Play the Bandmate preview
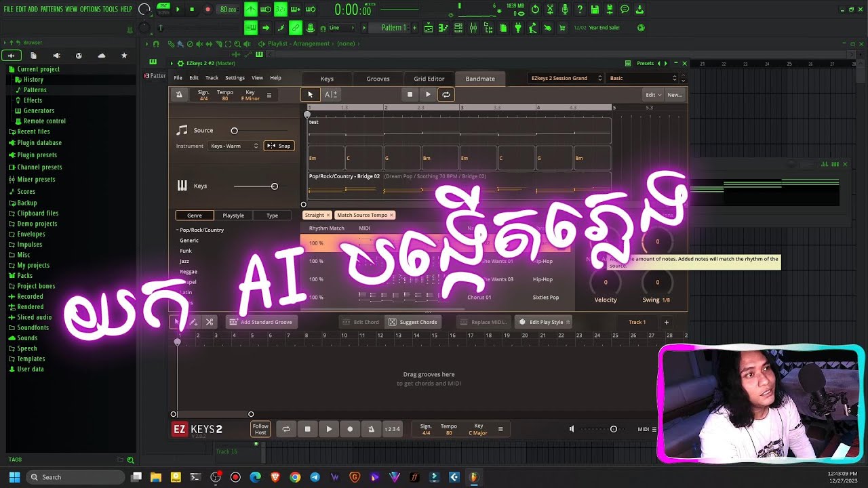 click(x=428, y=95)
